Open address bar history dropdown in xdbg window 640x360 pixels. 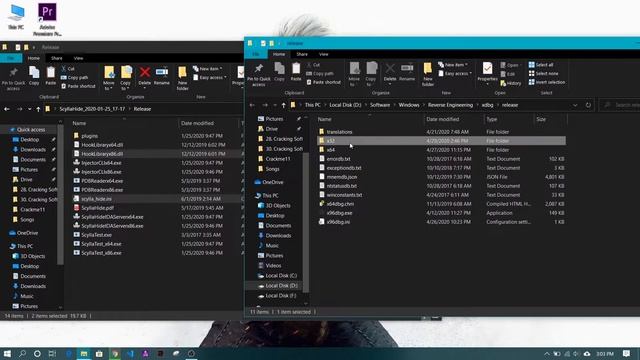[575, 105]
